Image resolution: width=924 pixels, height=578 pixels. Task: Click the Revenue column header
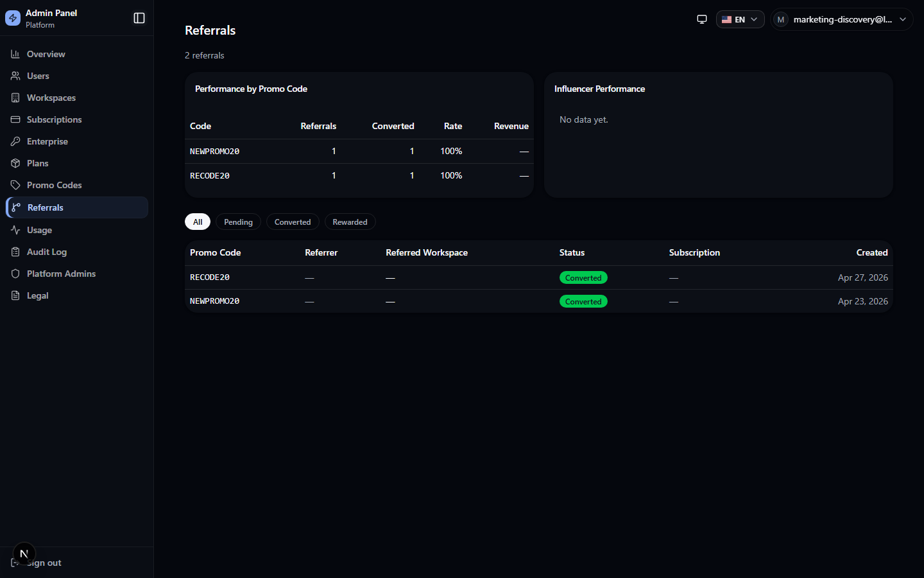[x=511, y=126]
